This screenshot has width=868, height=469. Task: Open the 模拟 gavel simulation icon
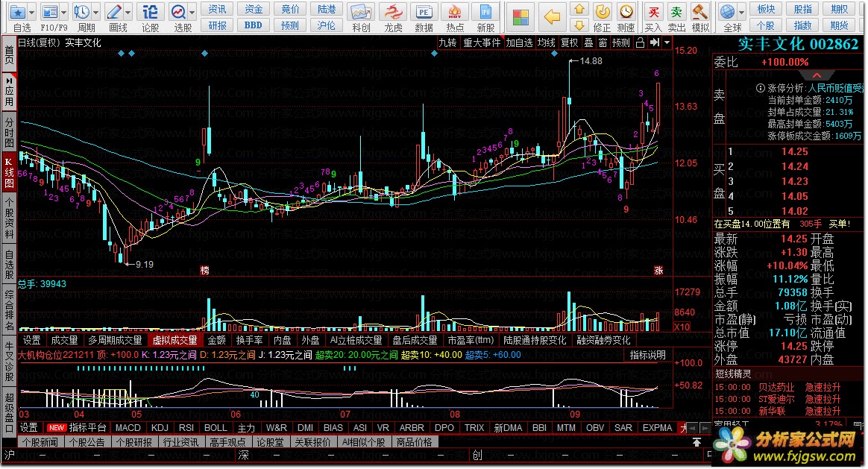(x=700, y=12)
